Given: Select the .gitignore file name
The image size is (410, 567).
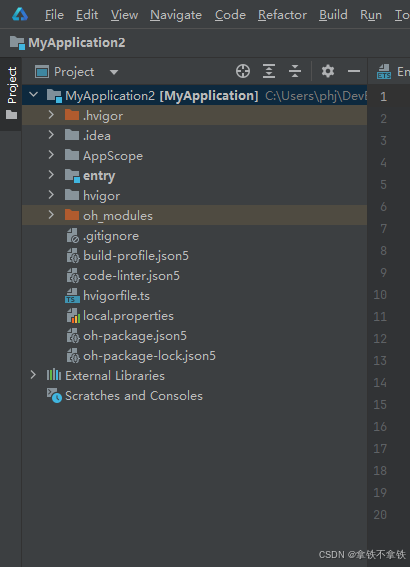Looking at the screenshot, I should [111, 236].
